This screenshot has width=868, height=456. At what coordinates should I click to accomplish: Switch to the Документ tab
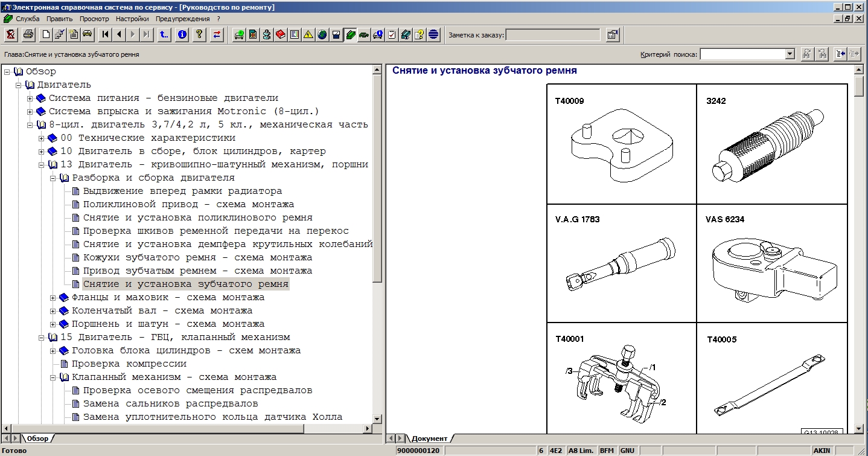click(x=429, y=438)
